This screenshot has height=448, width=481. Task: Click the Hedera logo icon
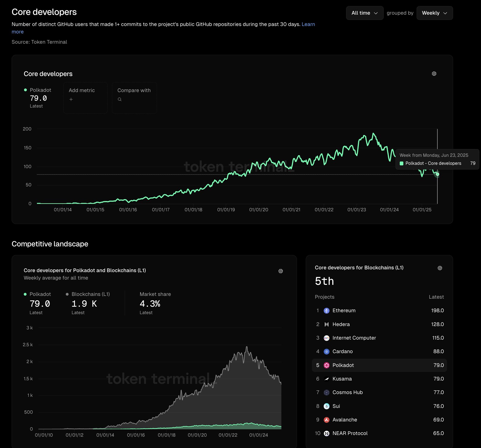[326, 324]
